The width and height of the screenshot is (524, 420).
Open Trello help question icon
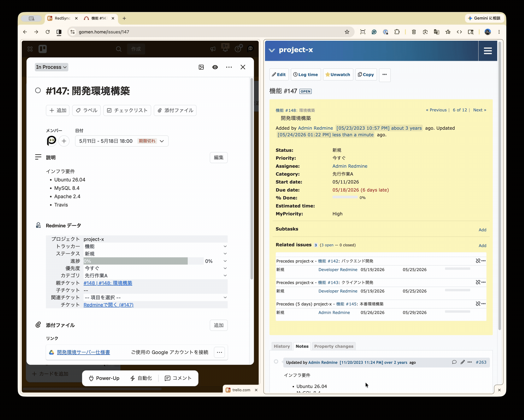(x=238, y=49)
